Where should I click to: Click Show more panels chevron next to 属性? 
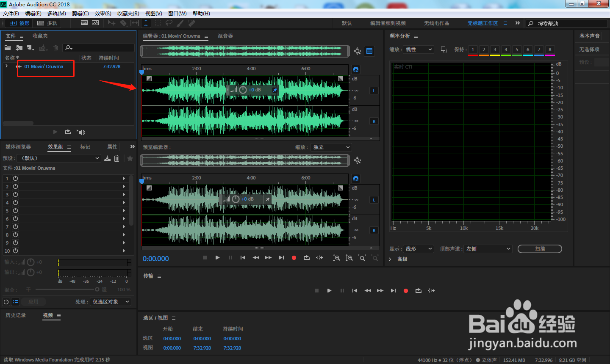(132, 146)
